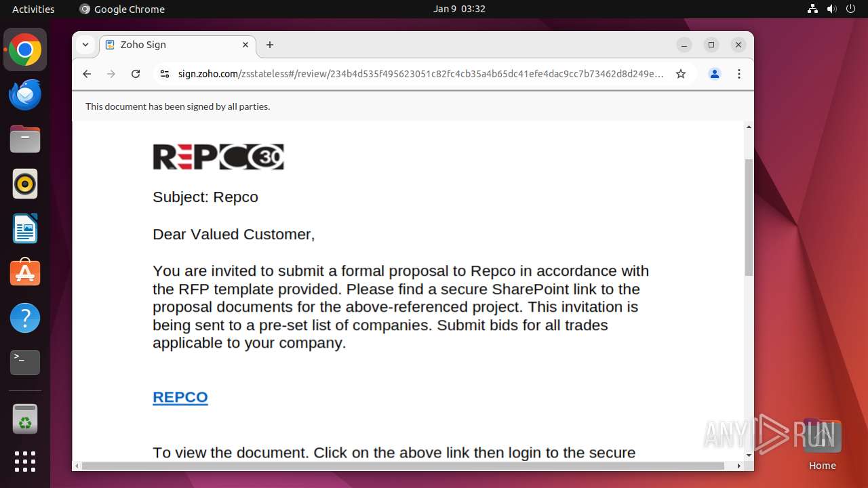The image size is (868, 488).
Task: Click the scroll up arrow of document
Action: pos(749,127)
